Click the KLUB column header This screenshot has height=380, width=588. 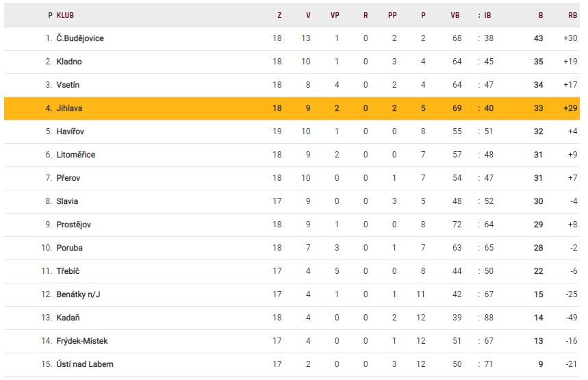point(66,14)
